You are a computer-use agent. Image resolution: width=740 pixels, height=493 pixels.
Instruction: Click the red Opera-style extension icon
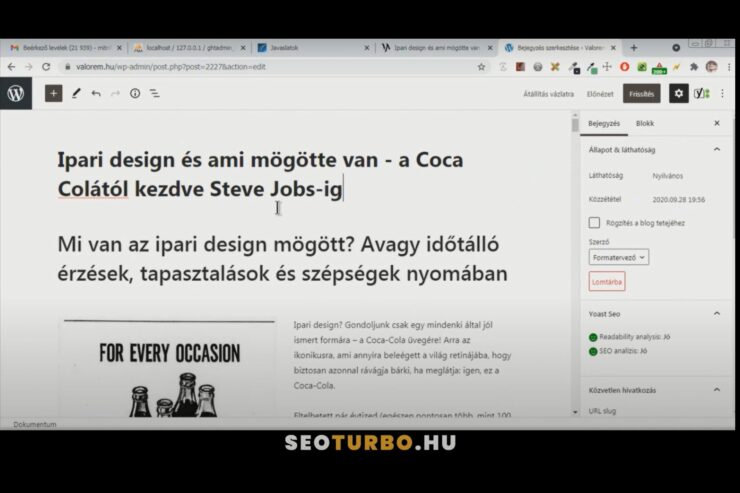624,67
